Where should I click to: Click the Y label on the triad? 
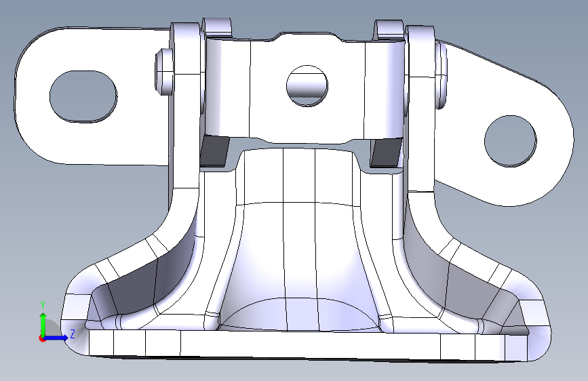(43, 304)
